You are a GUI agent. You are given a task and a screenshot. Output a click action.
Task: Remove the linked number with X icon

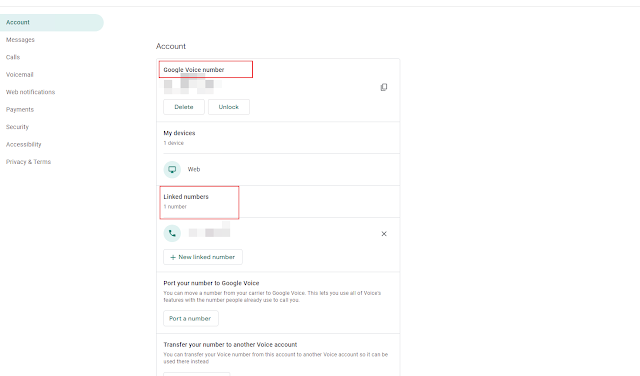(x=384, y=234)
